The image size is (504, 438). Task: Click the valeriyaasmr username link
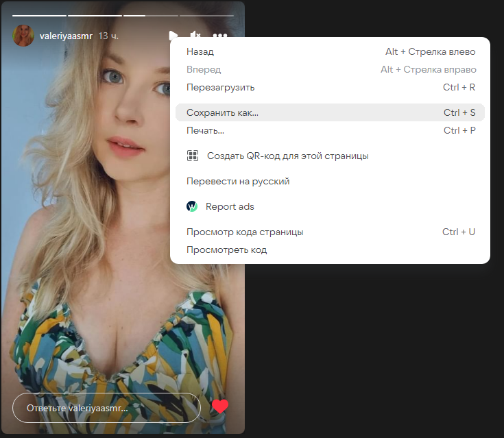(66, 36)
